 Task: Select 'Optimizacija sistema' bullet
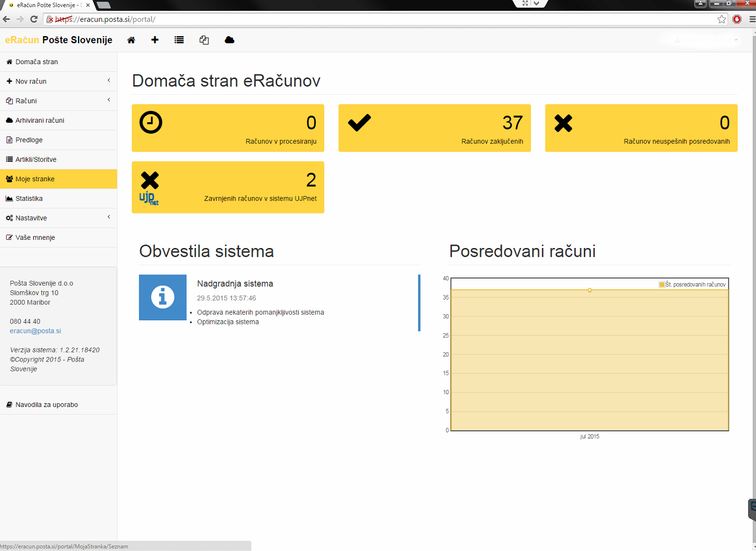228,322
